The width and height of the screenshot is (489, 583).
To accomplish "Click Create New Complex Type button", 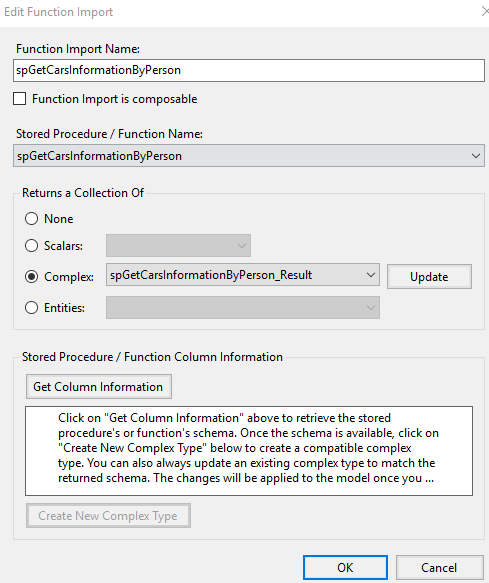I will [x=108, y=516].
